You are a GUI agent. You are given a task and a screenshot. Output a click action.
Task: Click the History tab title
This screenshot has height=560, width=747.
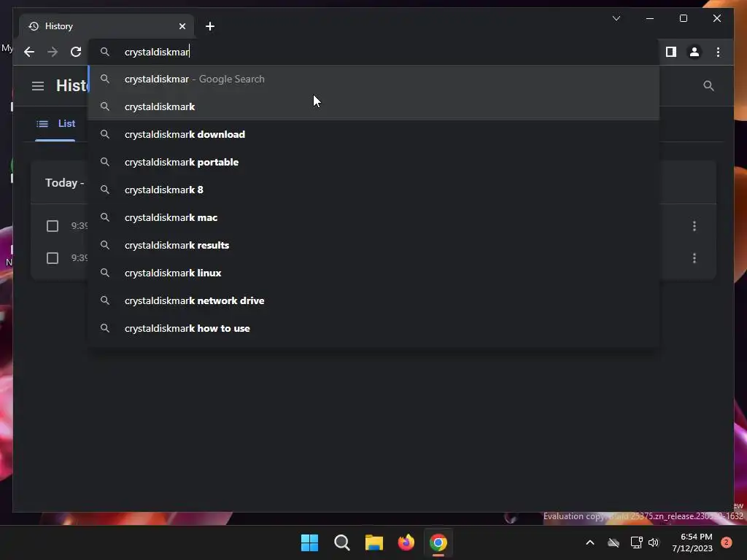(58, 26)
